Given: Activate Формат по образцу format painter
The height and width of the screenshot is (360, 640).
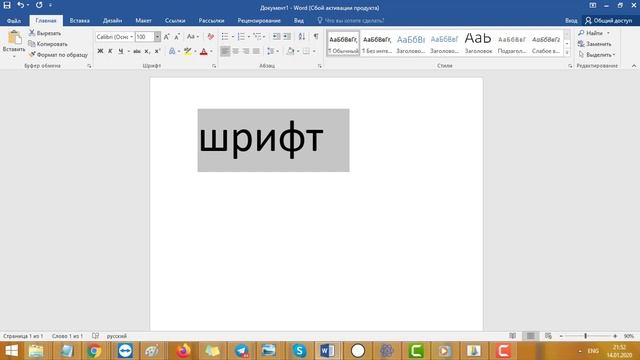Looking at the screenshot, I should click(x=58, y=54).
